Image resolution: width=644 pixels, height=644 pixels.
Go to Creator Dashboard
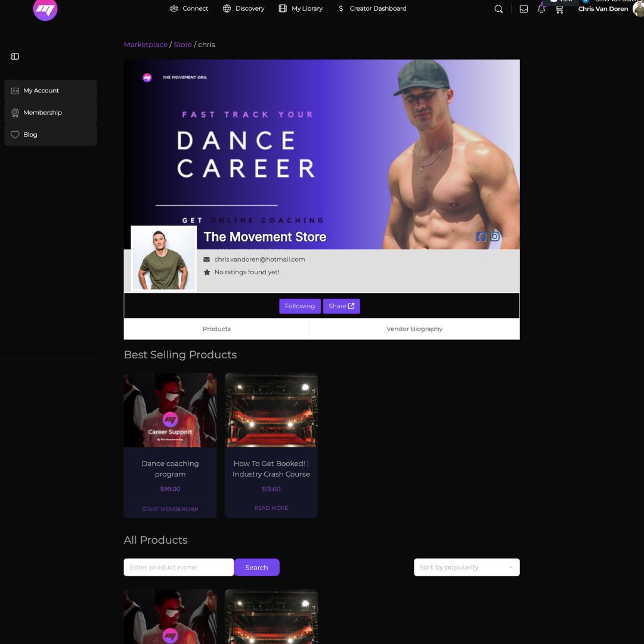(372, 8)
